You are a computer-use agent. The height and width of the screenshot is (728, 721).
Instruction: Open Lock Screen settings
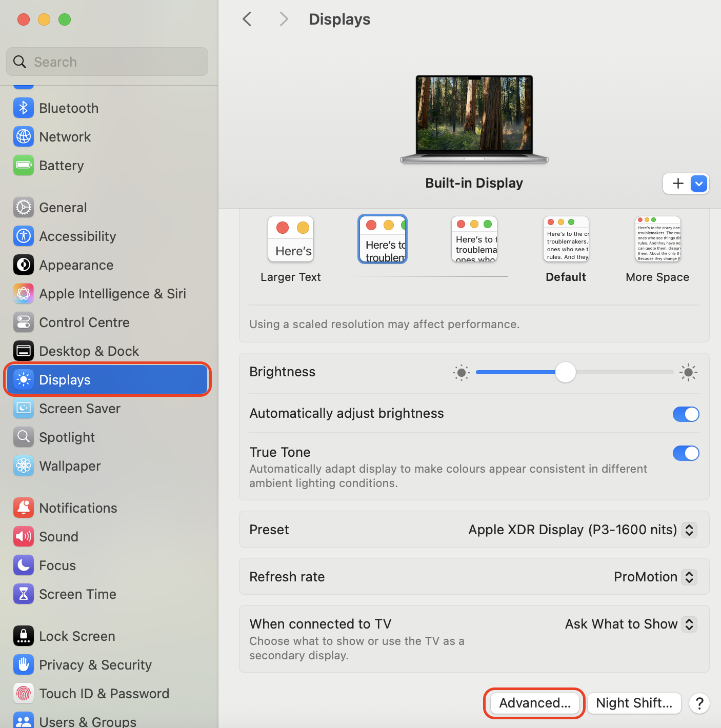tap(77, 636)
